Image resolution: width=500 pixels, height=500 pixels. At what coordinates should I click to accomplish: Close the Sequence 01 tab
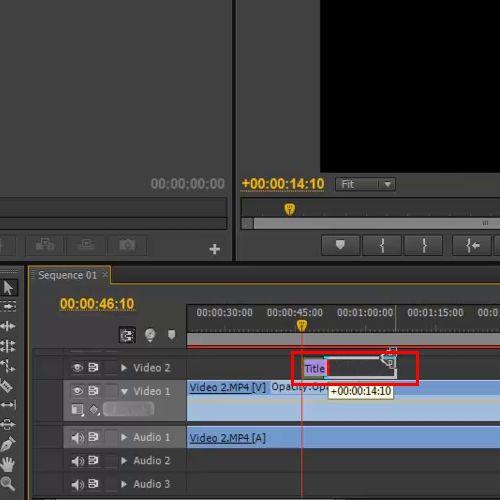[105, 275]
